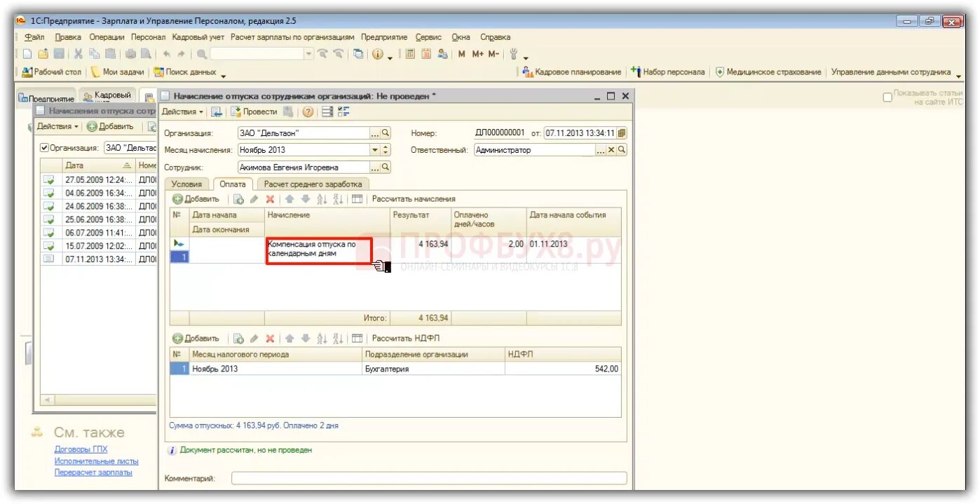
Task: Select list row dated 27.05.2009
Action: 98,179
